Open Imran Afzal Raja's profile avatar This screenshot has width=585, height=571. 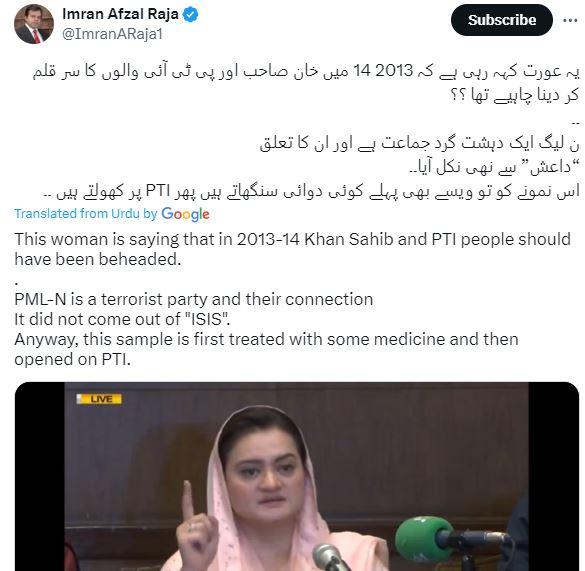pyautogui.click(x=34, y=24)
